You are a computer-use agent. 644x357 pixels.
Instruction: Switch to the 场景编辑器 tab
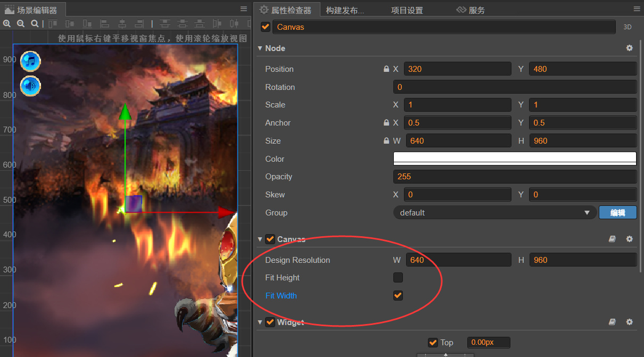click(x=32, y=10)
